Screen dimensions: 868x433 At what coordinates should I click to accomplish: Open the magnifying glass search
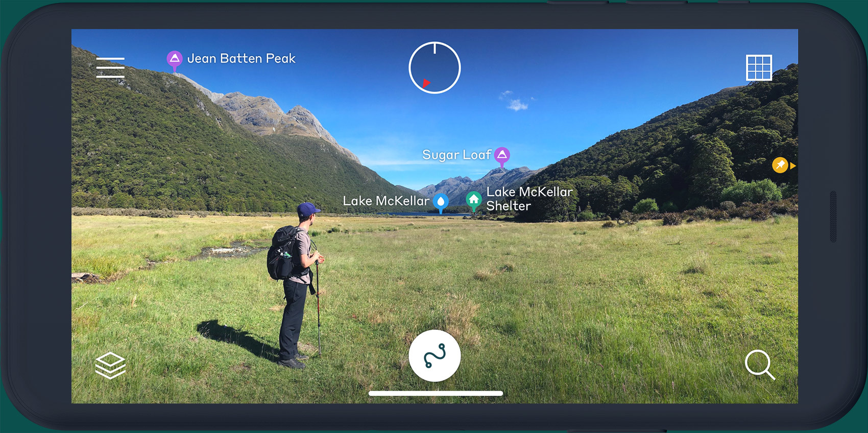760,365
